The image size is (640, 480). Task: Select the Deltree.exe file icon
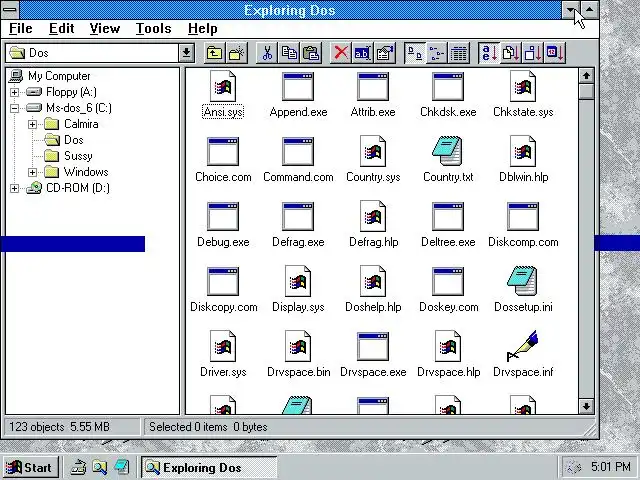(448, 216)
